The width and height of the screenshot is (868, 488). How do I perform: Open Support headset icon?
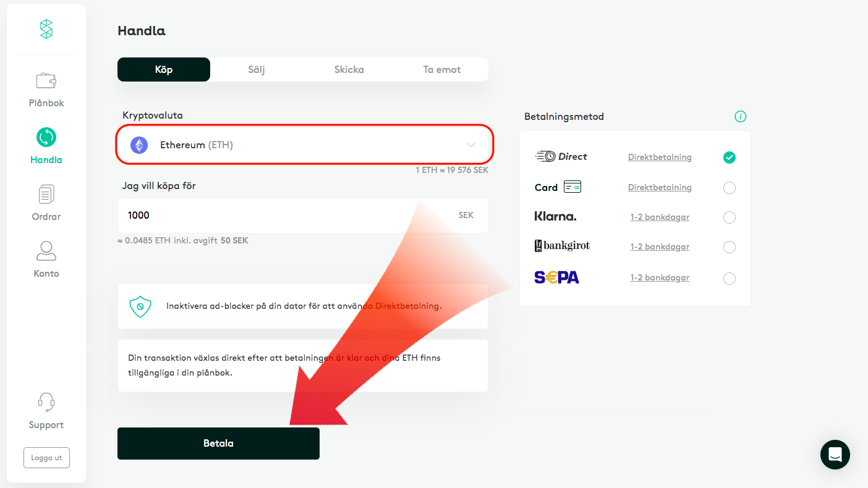46,402
